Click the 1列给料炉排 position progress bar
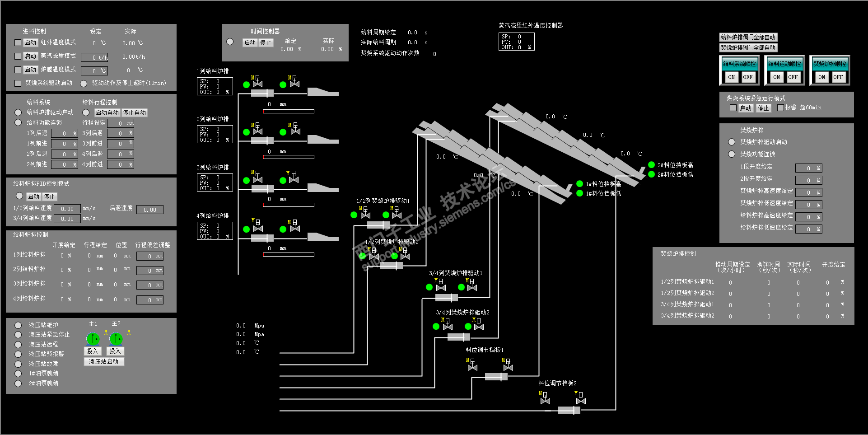Screen dimensions: 868x435 pos(289,111)
